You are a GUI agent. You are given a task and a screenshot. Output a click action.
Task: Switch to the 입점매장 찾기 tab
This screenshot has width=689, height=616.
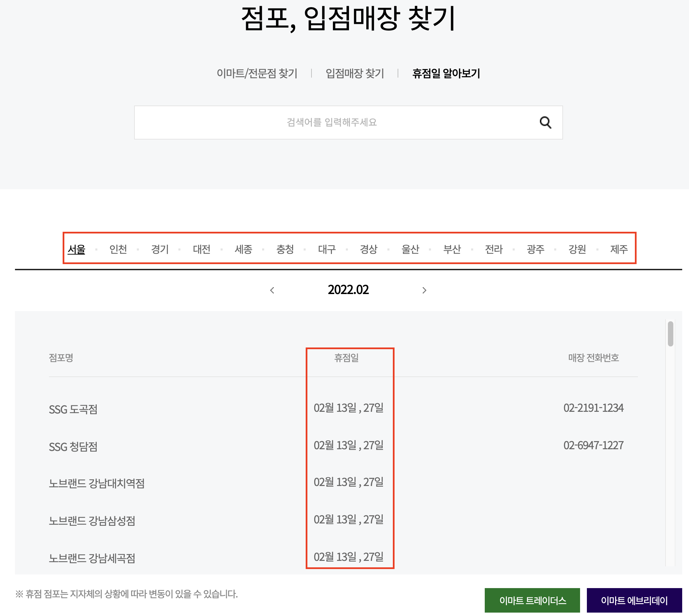click(x=355, y=73)
